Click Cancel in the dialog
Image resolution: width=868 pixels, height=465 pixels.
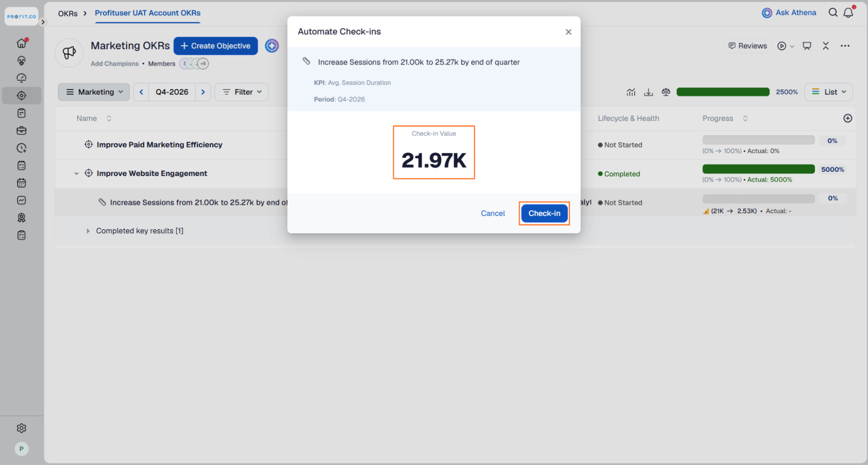(x=493, y=213)
